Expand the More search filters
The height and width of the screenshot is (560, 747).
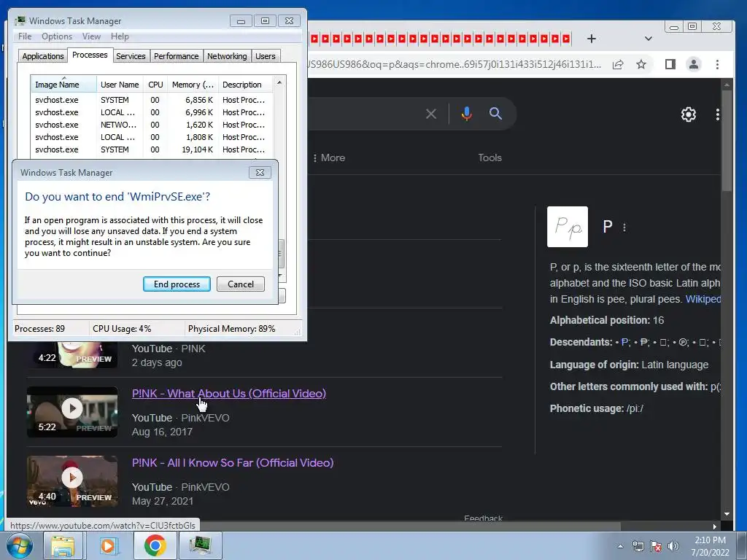click(x=329, y=157)
